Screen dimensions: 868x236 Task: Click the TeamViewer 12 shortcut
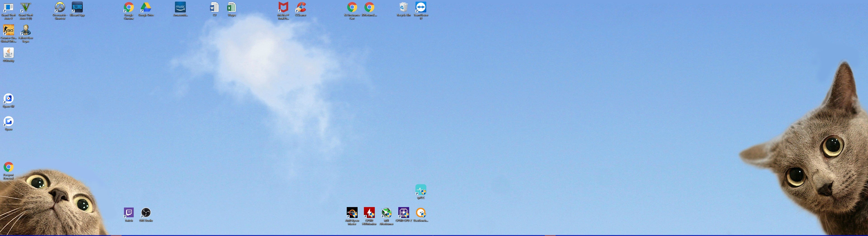point(421,11)
